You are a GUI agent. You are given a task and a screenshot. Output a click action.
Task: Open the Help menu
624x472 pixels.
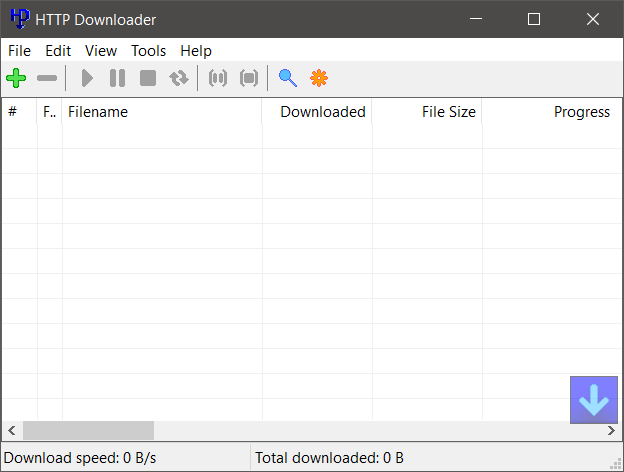[196, 51]
